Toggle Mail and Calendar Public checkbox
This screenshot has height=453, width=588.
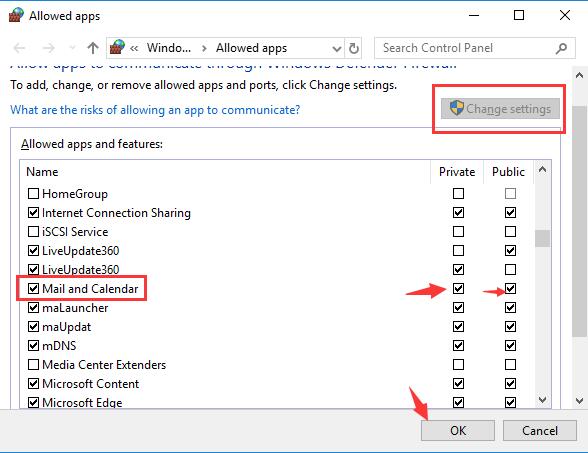click(x=510, y=288)
